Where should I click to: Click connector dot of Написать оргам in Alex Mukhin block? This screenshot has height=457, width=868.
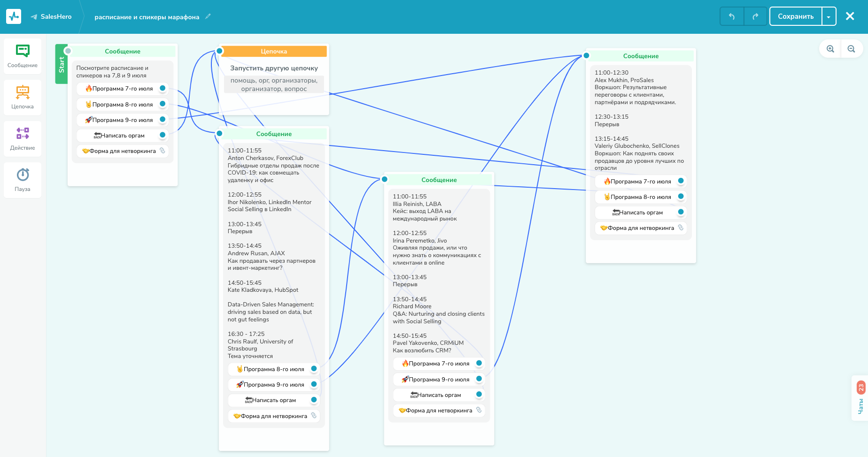tap(681, 212)
